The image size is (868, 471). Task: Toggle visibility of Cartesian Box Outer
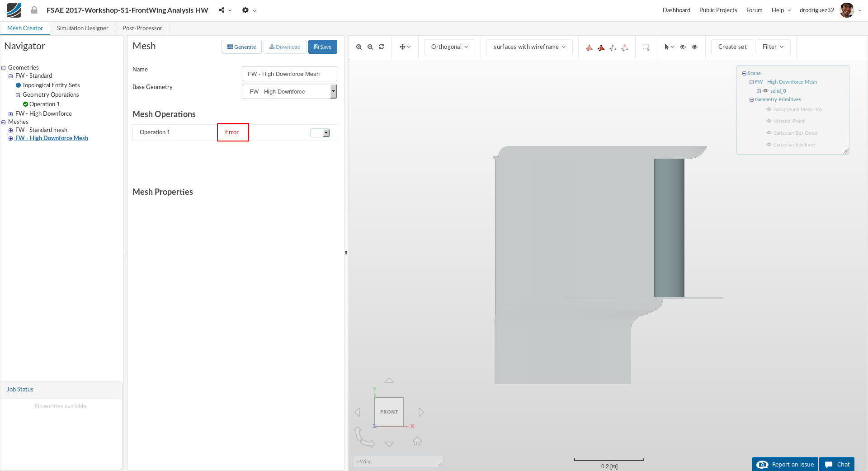769,133
